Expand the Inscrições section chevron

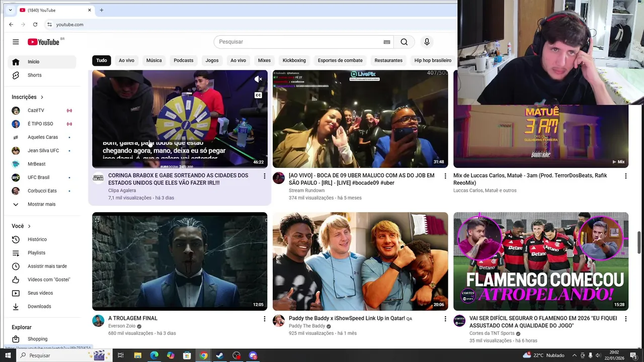pyautogui.click(x=42, y=97)
